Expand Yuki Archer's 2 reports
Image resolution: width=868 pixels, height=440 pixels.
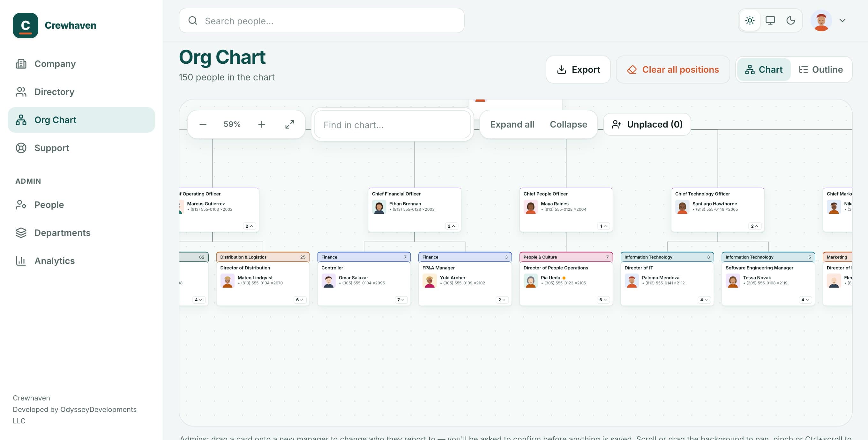click(502, 300)
